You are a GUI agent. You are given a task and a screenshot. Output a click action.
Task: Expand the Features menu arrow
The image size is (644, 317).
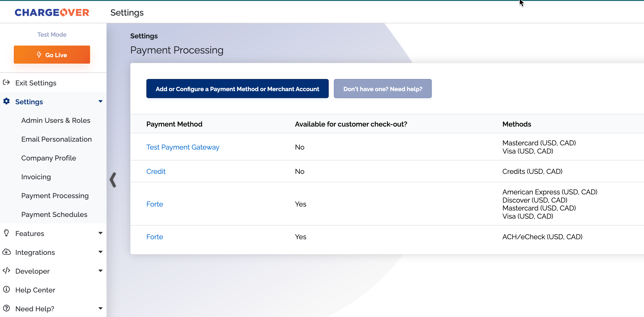(101, 233)
